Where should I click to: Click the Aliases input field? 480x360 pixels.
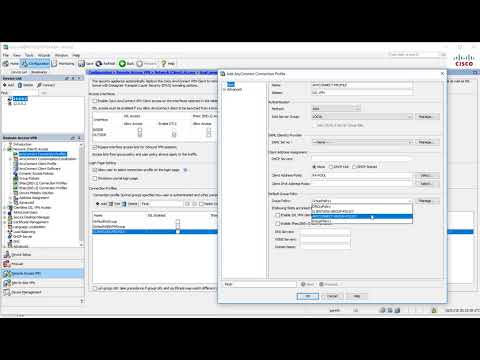pyautogui.click(x=362, y=93)
